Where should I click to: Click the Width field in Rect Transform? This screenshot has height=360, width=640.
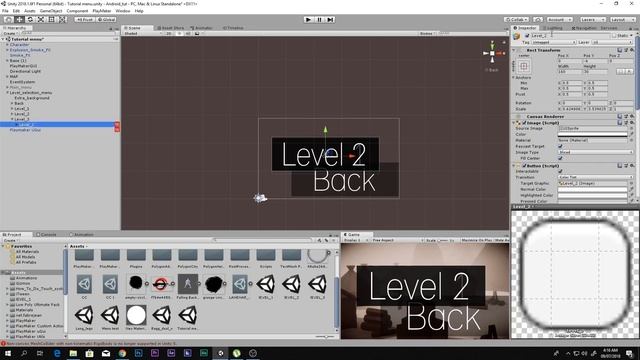click(x=570, y=71)
